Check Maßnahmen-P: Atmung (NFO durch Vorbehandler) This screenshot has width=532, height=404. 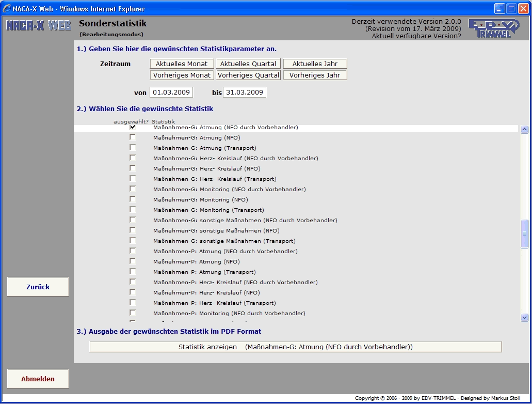click(x=133, y=251)
